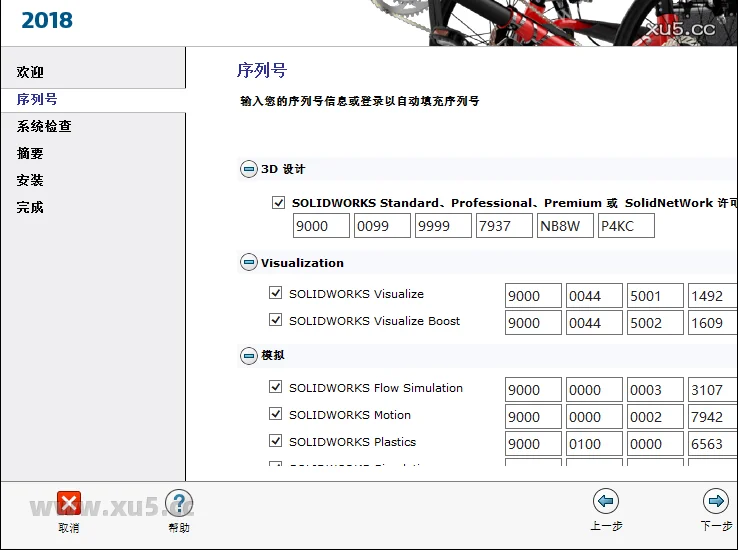Select the 欢迎 step in sidebar
738x550 pixels.
point(31,73)
